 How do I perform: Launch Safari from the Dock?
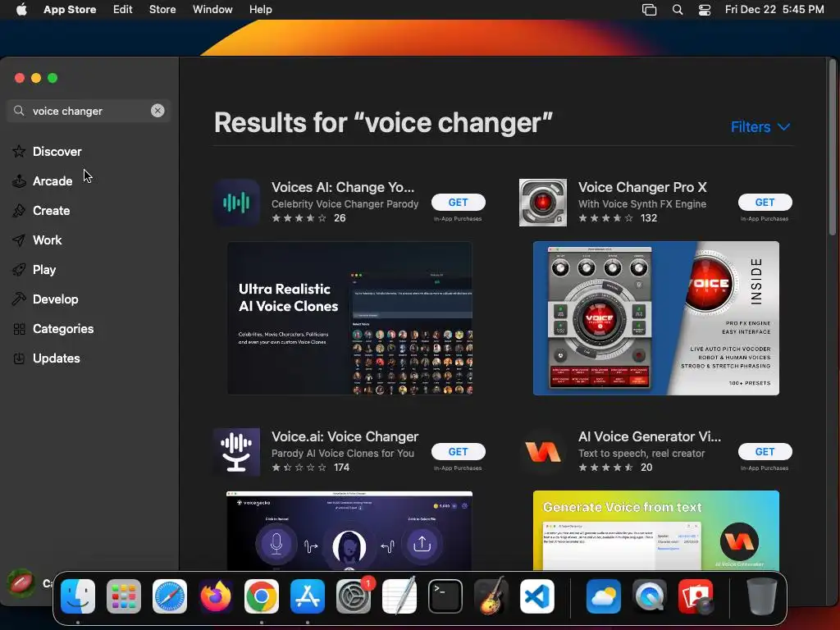(170, 596)
